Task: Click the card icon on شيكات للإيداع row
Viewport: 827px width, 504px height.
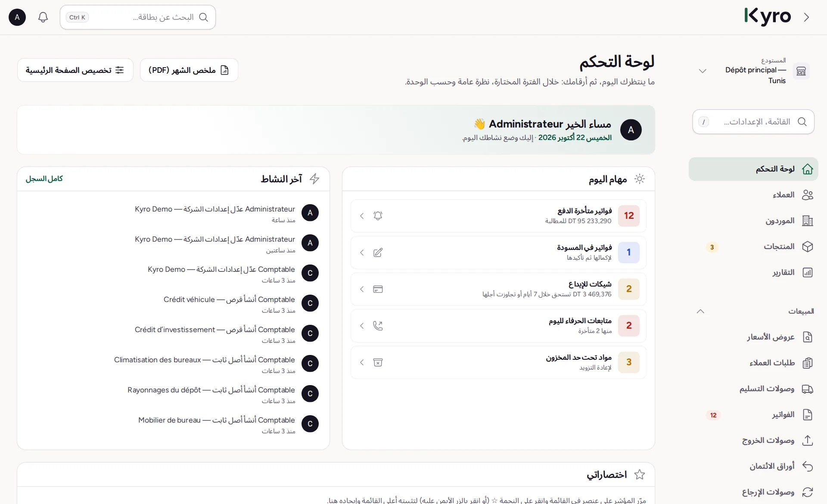Action: click(x=378, y=289)
